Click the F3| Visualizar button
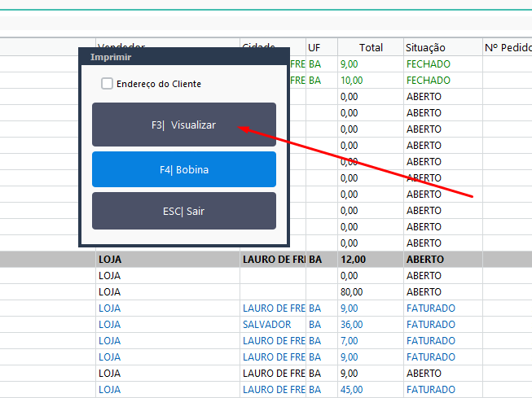 184,125
